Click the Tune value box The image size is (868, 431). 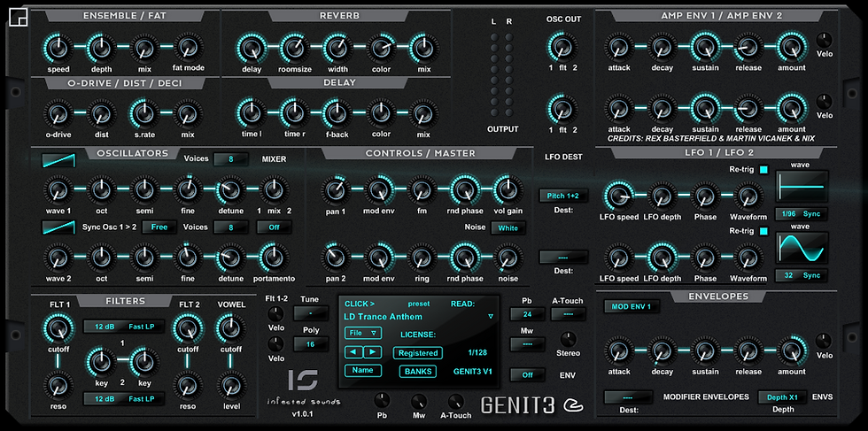(x=311, y=313)
